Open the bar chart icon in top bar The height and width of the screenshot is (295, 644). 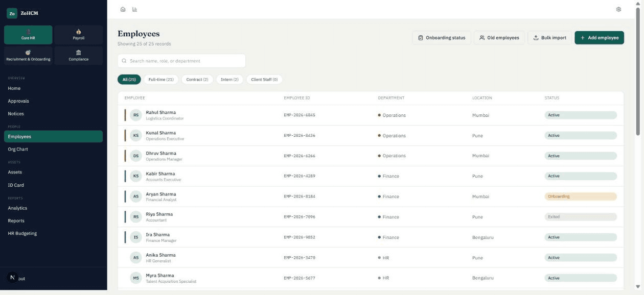(135, 9)
